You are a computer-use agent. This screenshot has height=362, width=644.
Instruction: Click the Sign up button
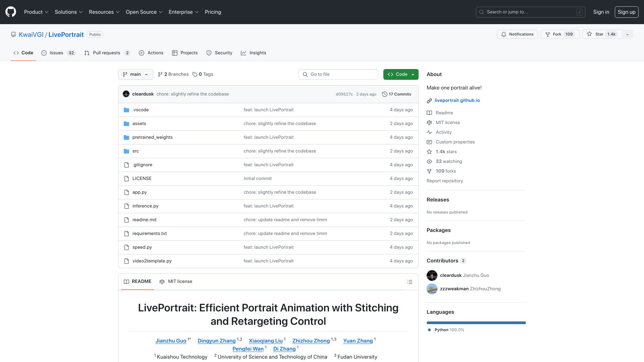tap(627, 12)
